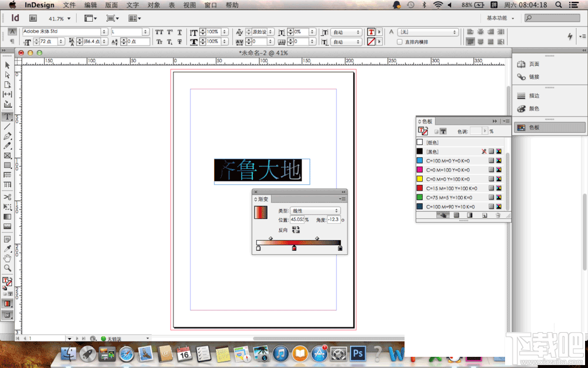Open the 编辑 menu
Screen dimensions: 588x368
coord(91,5)
